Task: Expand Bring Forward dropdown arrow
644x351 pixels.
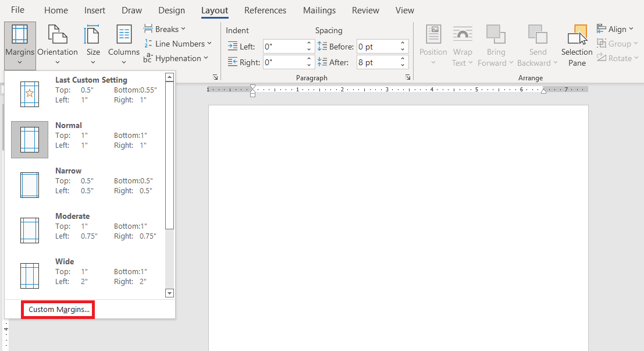Action: point(511,63)
